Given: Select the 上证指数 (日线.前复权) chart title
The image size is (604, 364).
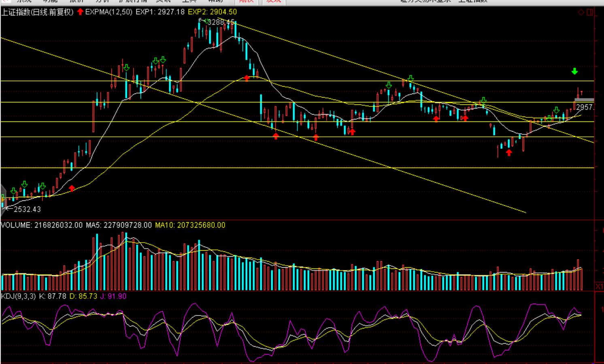Looking at the screenshot, I should 37,12.
